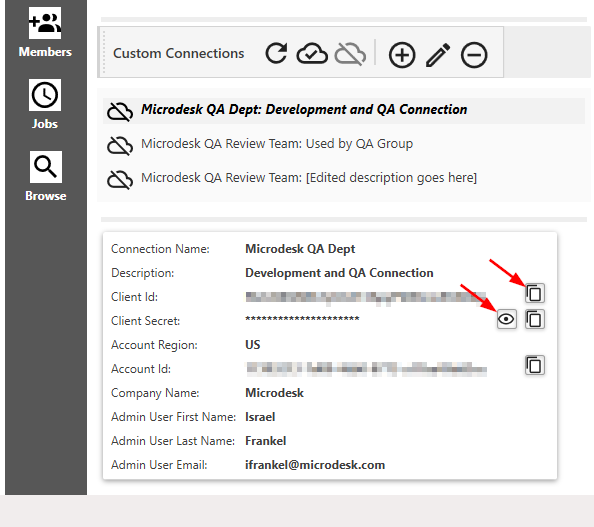
Task: Click the ifrankel@microdesk.com email text
Action: pos(315,465)
